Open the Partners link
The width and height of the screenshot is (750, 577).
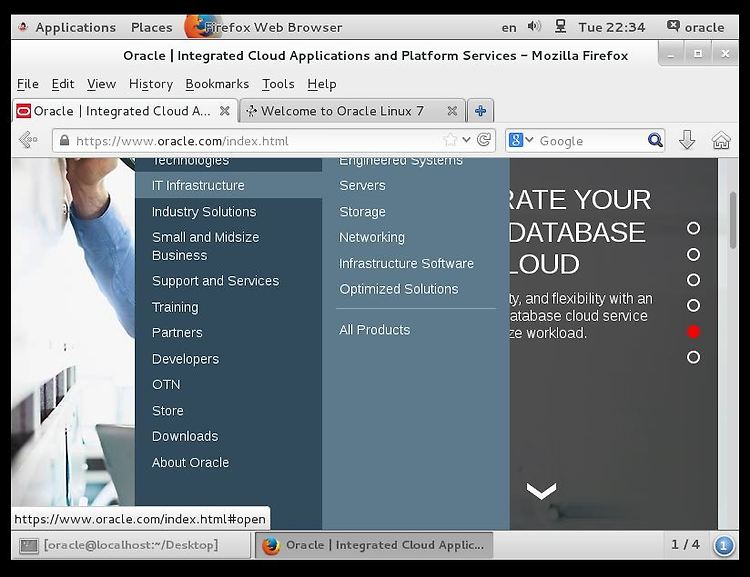tap(177, 333)
